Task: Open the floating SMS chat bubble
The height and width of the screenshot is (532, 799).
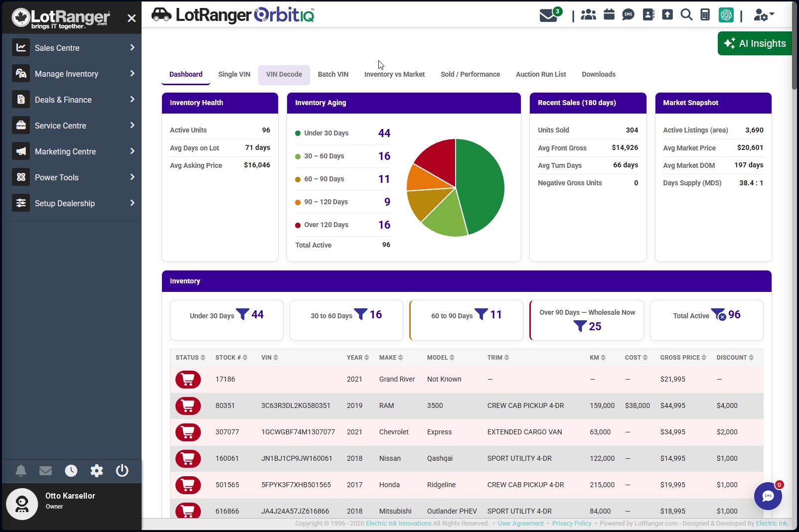Action: tap(768, 496)
